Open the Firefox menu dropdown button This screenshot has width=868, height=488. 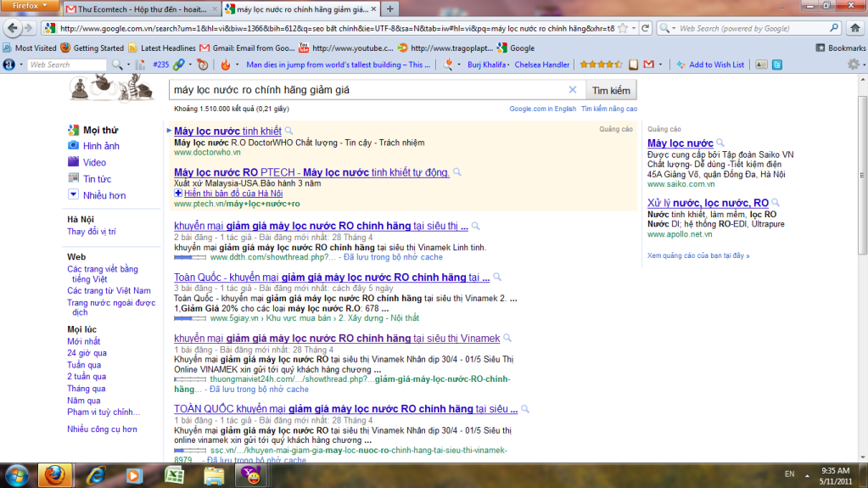(x=30, y=6)
